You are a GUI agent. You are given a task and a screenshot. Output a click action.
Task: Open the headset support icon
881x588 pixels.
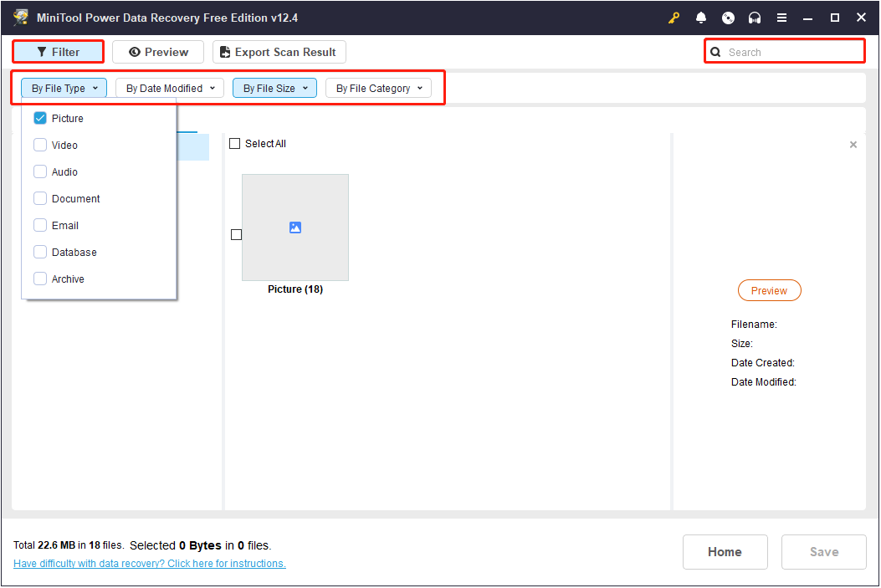[x=755, y=18]
